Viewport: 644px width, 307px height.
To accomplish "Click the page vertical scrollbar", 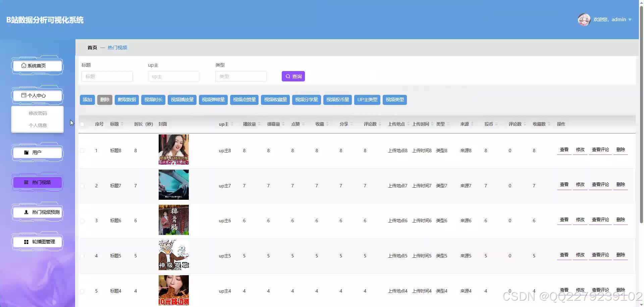I will click(x=641, y=134).
